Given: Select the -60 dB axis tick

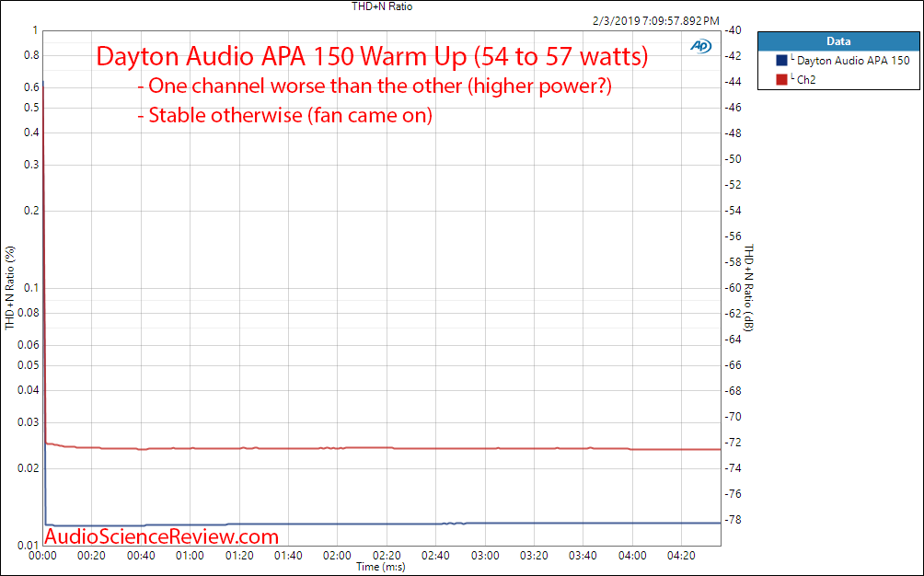Looking at the screenshot, I should pyautogui.click(x=733, y=288).
